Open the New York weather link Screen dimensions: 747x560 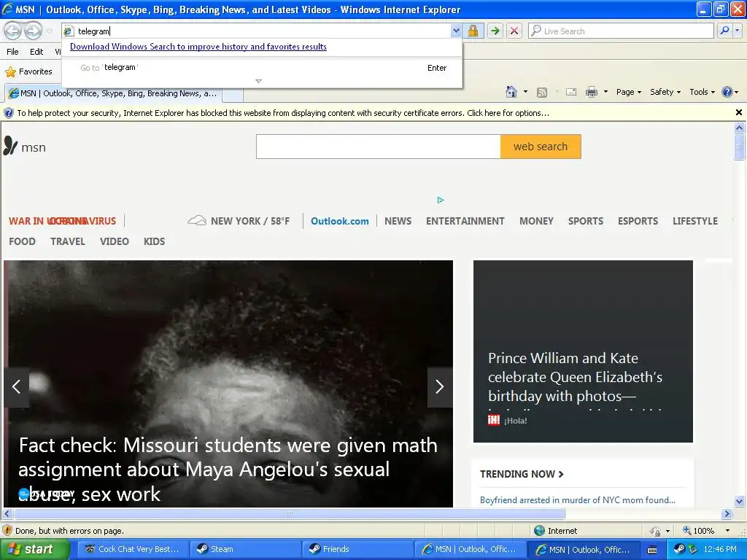pos(239,221)
